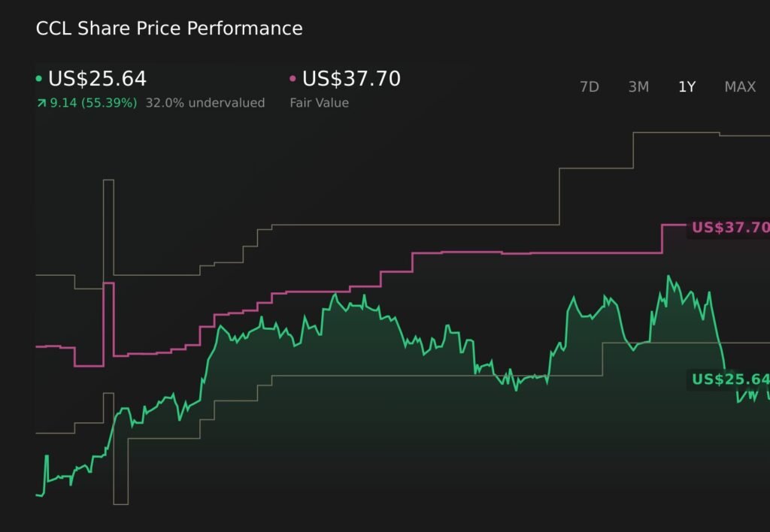Click the pink fair value legend dot

click(x=292, y=77)
